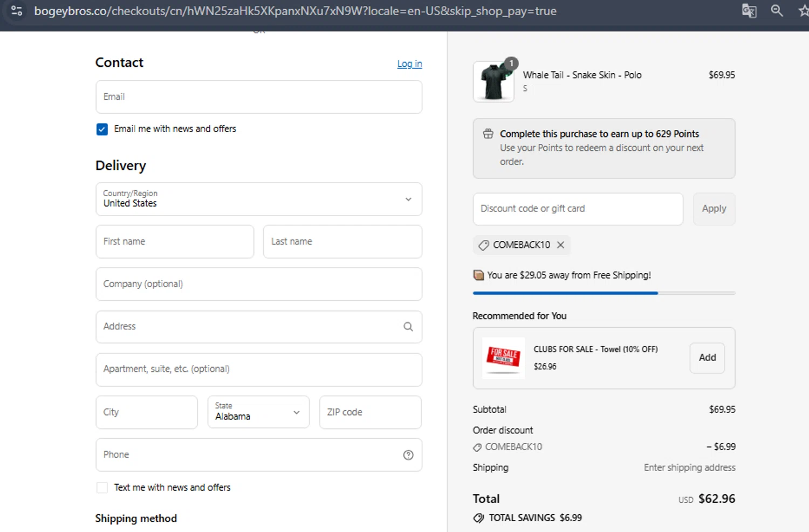Click the Total $62.96 amount

tap(717, 499)
